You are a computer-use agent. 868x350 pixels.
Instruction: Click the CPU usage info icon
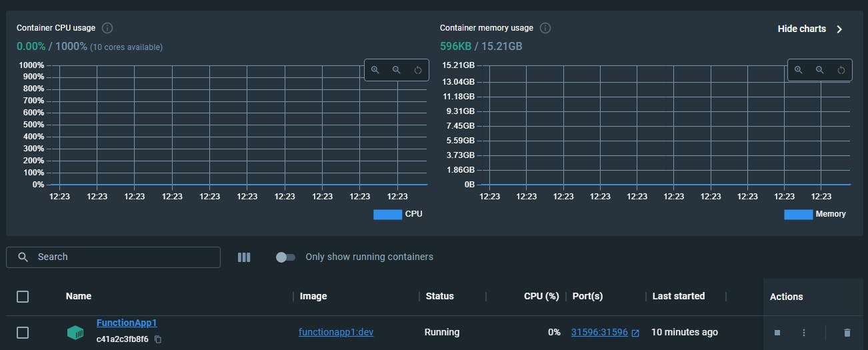tap(107, 28)
